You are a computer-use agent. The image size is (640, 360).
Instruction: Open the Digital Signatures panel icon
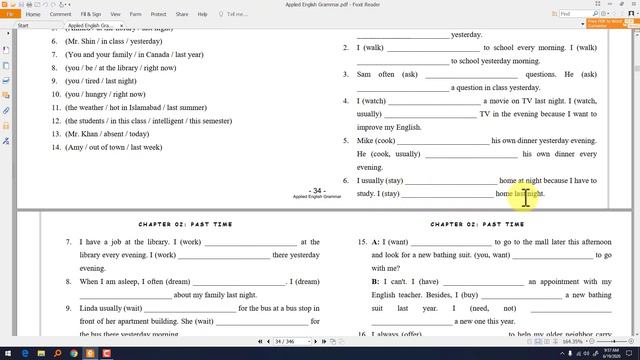[6, 141]
